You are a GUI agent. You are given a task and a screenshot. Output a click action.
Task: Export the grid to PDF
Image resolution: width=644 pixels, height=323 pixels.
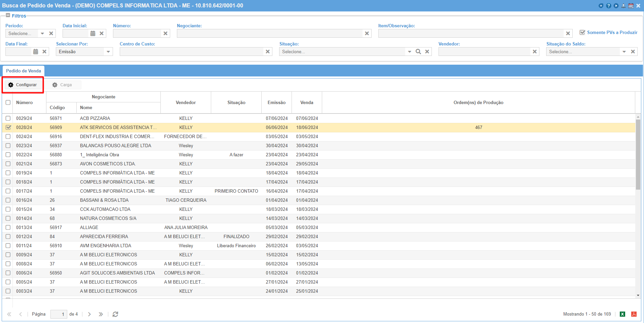[x=634, y=314]
